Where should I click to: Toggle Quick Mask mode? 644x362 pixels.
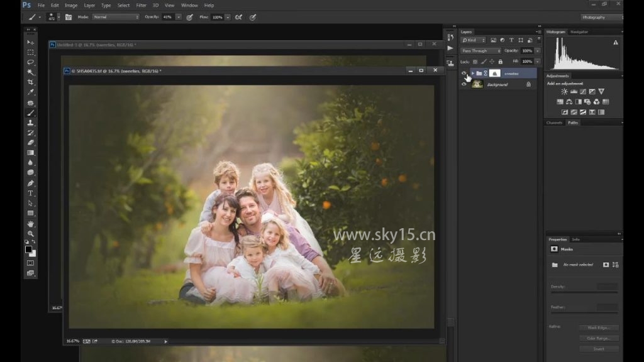pyautogui.click(x=30, y=263)
